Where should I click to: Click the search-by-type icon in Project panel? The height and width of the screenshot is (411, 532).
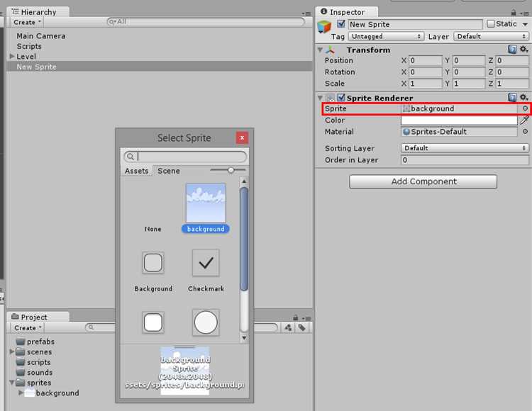click(x=288, y=327)
